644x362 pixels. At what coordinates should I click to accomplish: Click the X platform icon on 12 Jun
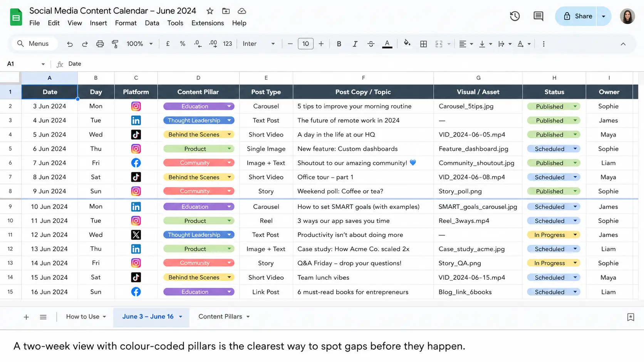tap(136, 235)
